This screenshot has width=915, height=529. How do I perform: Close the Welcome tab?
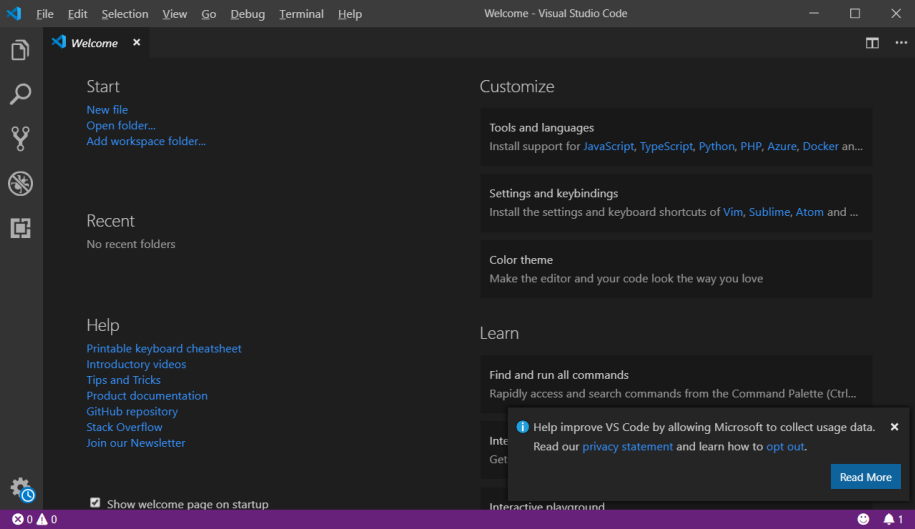click(x=137, y=43)
